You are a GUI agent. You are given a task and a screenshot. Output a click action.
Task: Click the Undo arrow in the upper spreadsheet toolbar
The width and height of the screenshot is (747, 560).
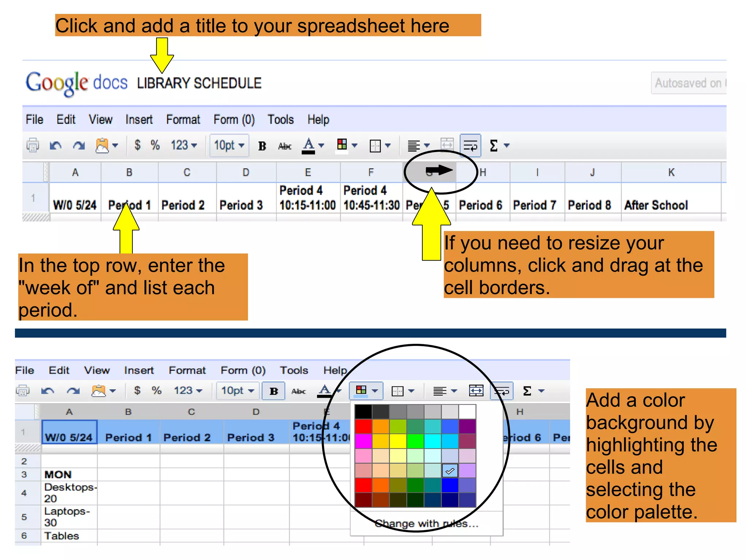click(55, 146)
